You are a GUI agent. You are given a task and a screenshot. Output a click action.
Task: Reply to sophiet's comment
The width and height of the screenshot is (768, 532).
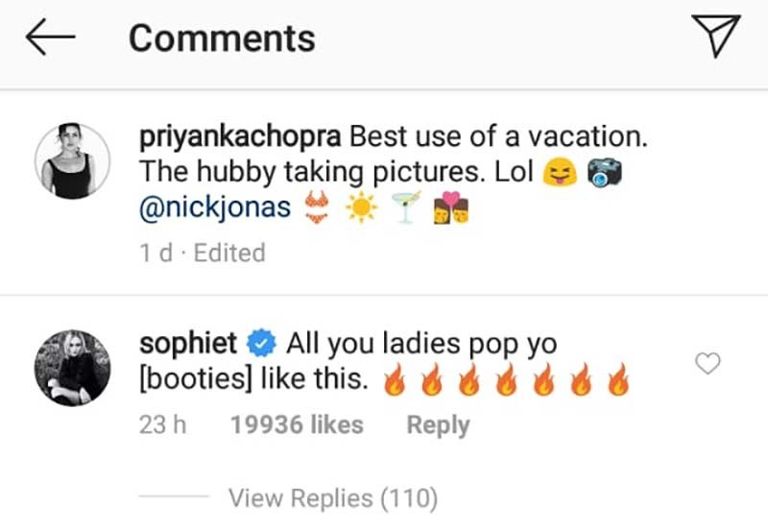pos(438,425)
